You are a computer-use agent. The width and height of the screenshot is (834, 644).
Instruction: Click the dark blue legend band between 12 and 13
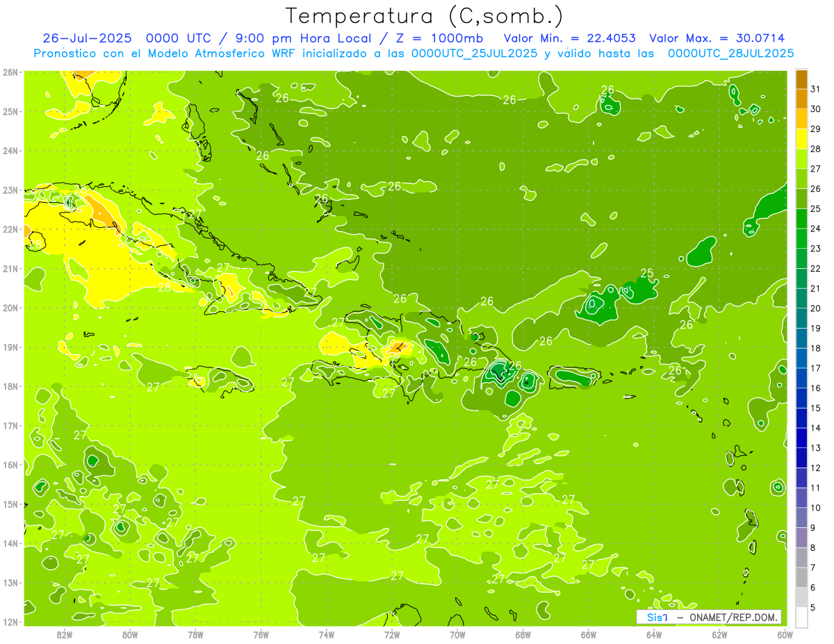[801, 458]
